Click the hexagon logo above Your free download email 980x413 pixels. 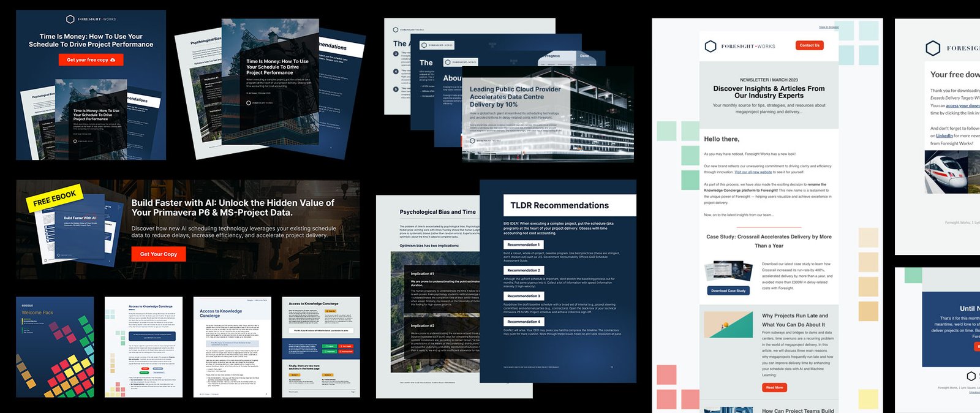coord(933,48)
